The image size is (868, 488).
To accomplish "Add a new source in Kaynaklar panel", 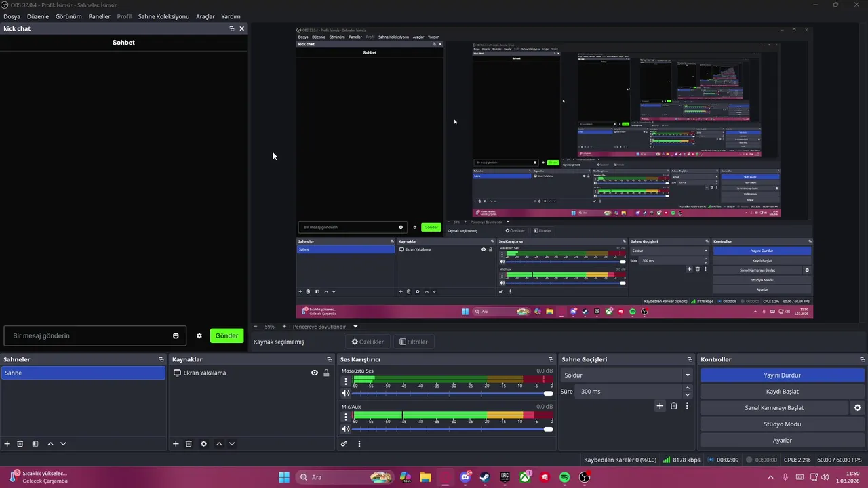I will click(x=176, y=444).
